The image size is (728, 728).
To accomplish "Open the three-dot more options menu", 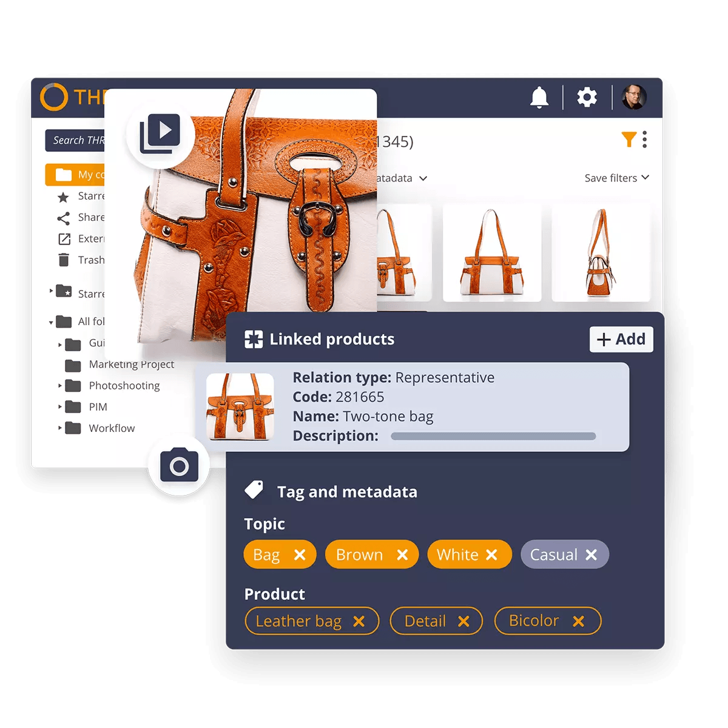I will (x=644, y=140).
